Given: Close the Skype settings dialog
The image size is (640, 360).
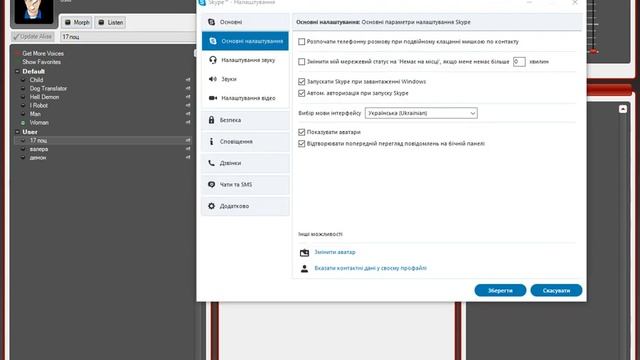Looking at the screenshot, I should 575,2.
